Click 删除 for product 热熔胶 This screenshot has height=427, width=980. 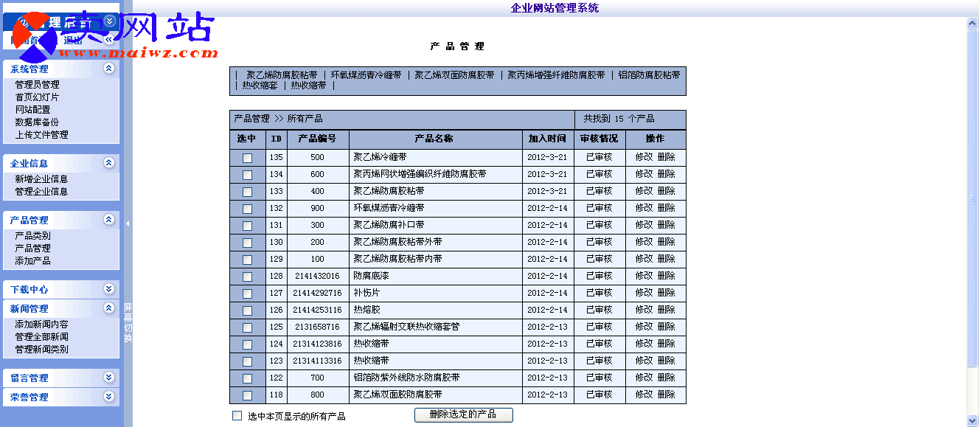click(x=666, y=310)
